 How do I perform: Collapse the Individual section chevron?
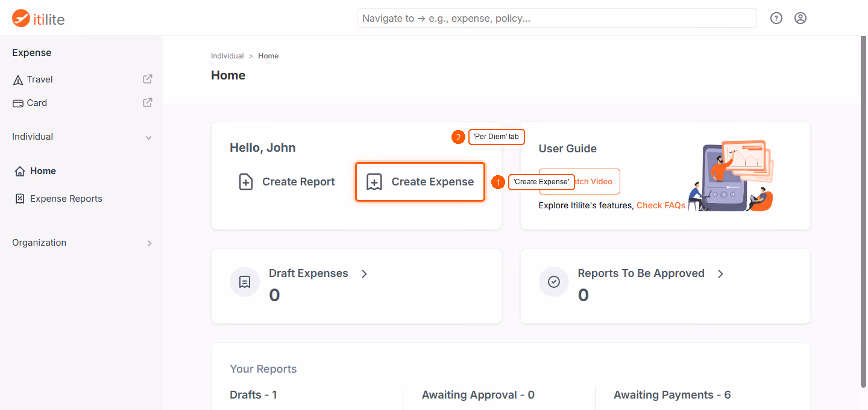pos(149,138)
